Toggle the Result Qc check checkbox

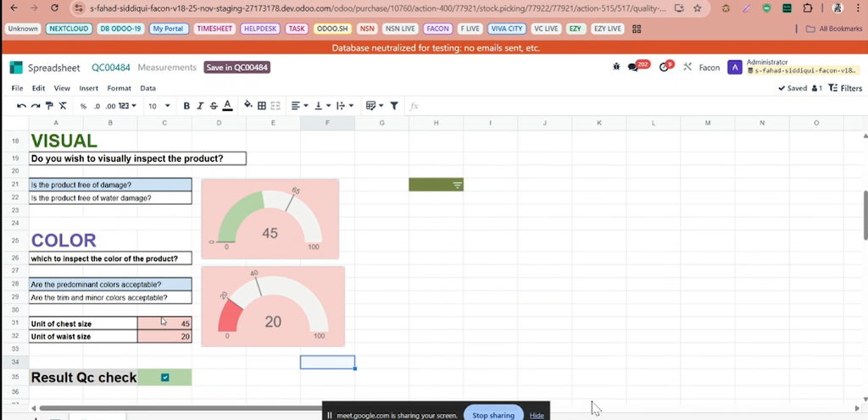(165, 378)
